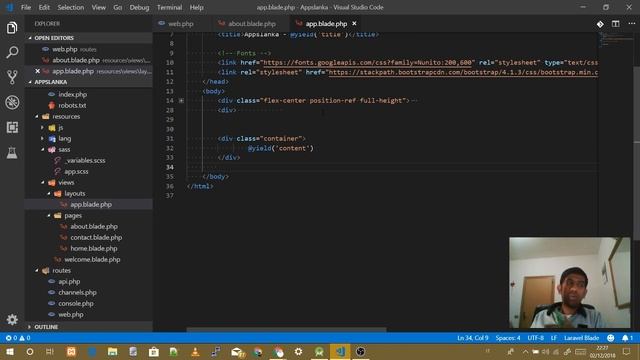The width and height of the screenshot is (640, 360).
Task: Expand the lang folder
Action: 42,138
